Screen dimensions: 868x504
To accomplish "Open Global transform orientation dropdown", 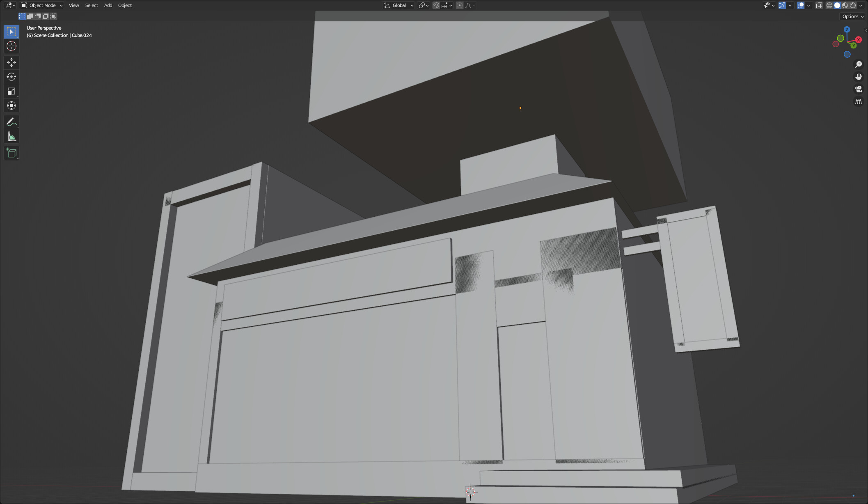I will pyautogui.click(x=399, y=5).
